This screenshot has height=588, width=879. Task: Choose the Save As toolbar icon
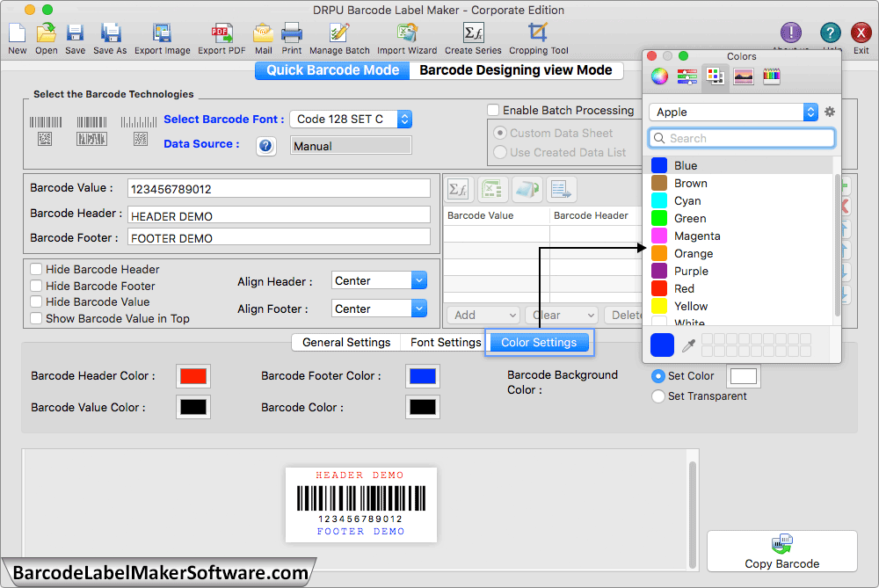[111, 33]
